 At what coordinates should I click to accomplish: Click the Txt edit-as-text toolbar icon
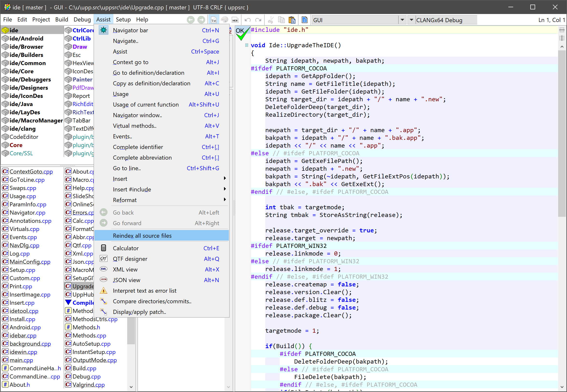click(213, 20)
